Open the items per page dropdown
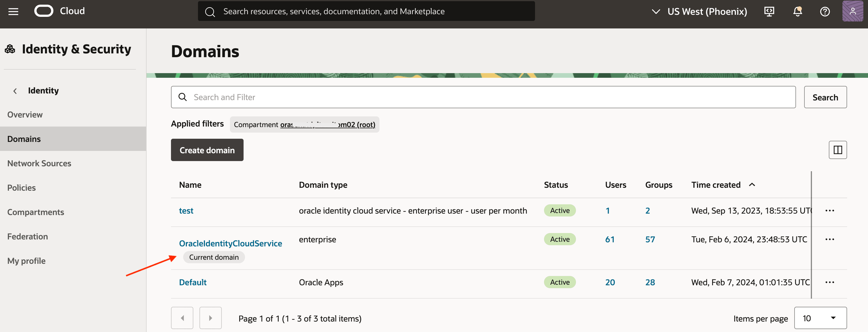The height and width of the screenshot is (332, 868). [820, 317]
